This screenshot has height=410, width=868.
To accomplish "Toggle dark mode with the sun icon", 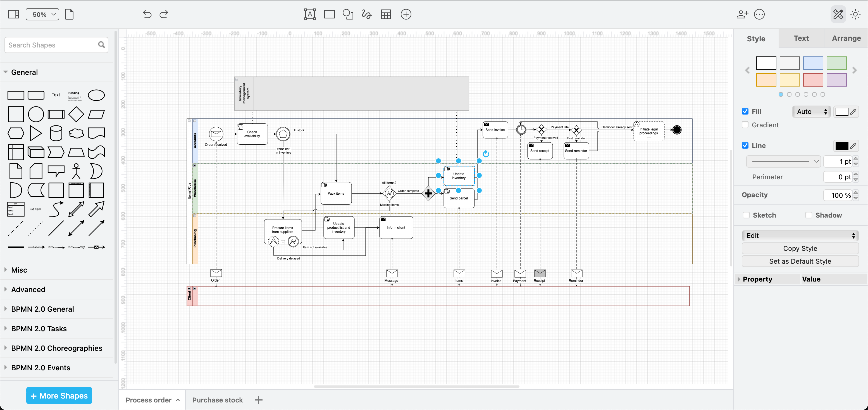I will (855, 14).
